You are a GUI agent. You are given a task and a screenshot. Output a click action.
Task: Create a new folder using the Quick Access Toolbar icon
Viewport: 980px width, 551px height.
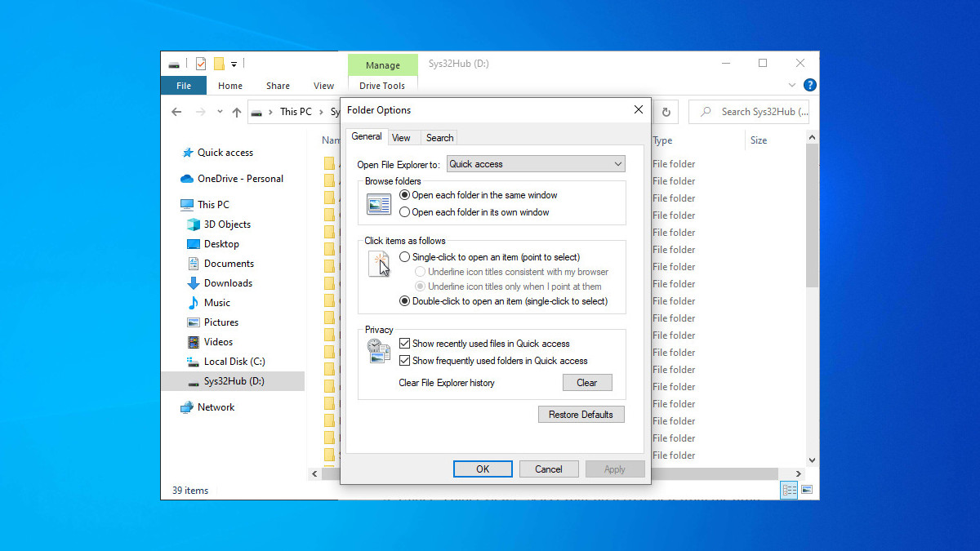point(218,63)
